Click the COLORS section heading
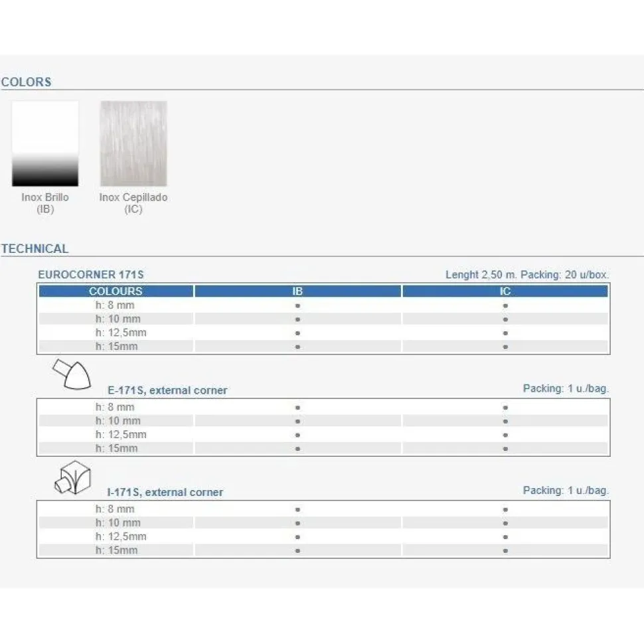The width and height of the screenshot is (644, 644). coord(27,82)
